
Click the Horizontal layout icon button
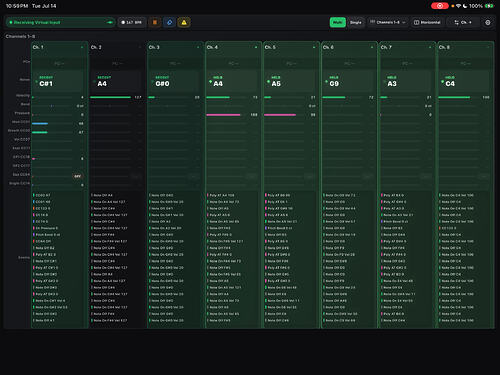tap(427, 22)
